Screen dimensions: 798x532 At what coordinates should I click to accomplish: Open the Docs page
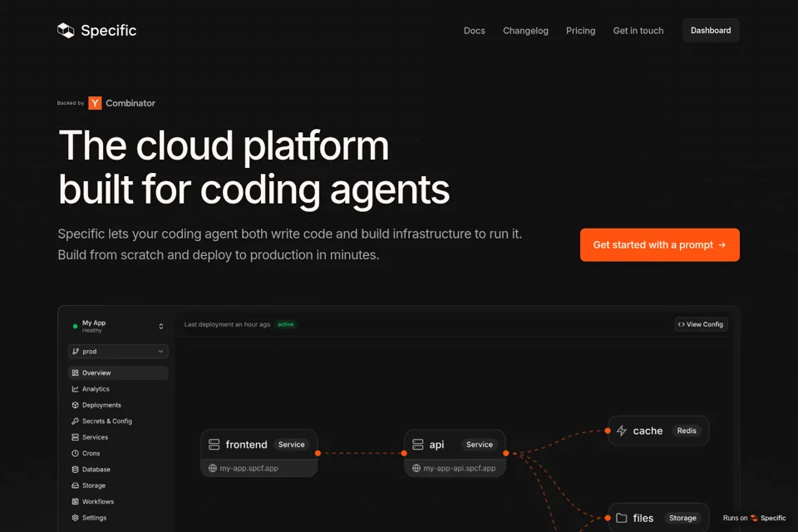click(x=475, y=31)
